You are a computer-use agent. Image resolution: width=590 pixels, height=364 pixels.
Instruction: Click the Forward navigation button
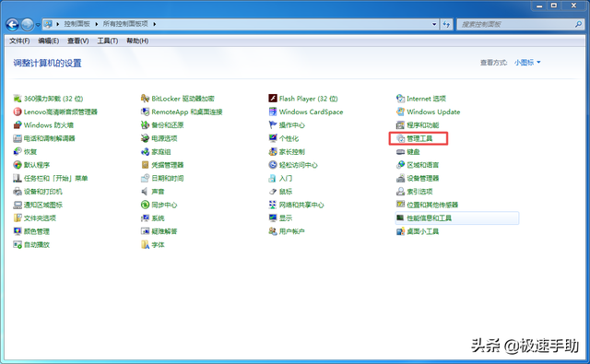click(x=27, y=25)
